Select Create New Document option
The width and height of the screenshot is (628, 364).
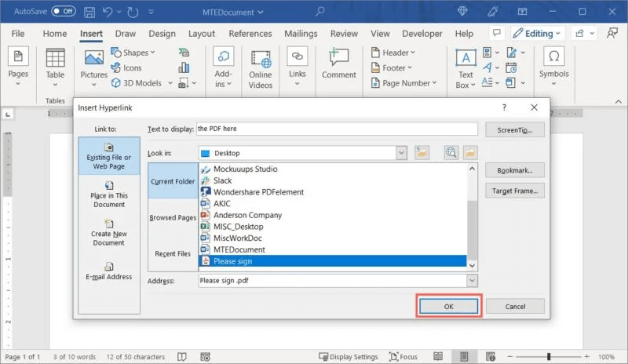pos(109,233)
